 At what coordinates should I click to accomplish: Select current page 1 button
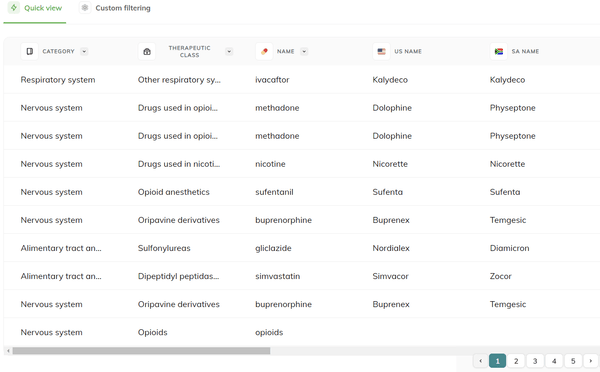[497, 361]
